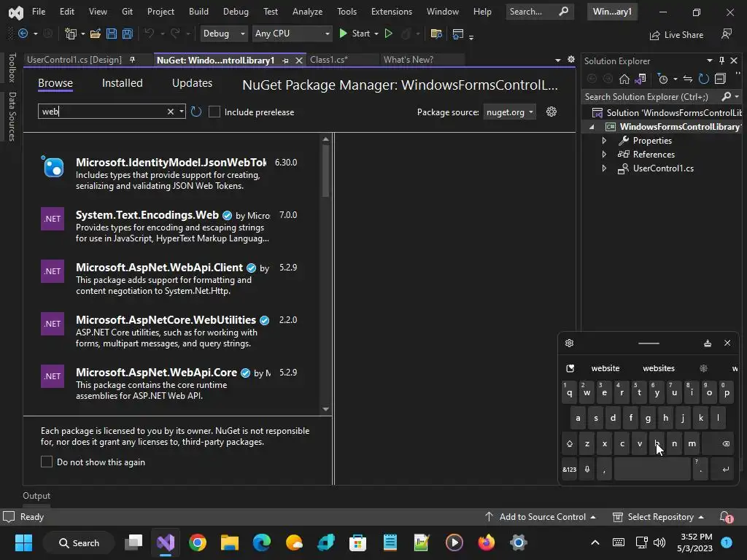The height and width of the screenshot is (560, 747).
Task: Click the Save single-disk toolbar icon
Action: 112,34
